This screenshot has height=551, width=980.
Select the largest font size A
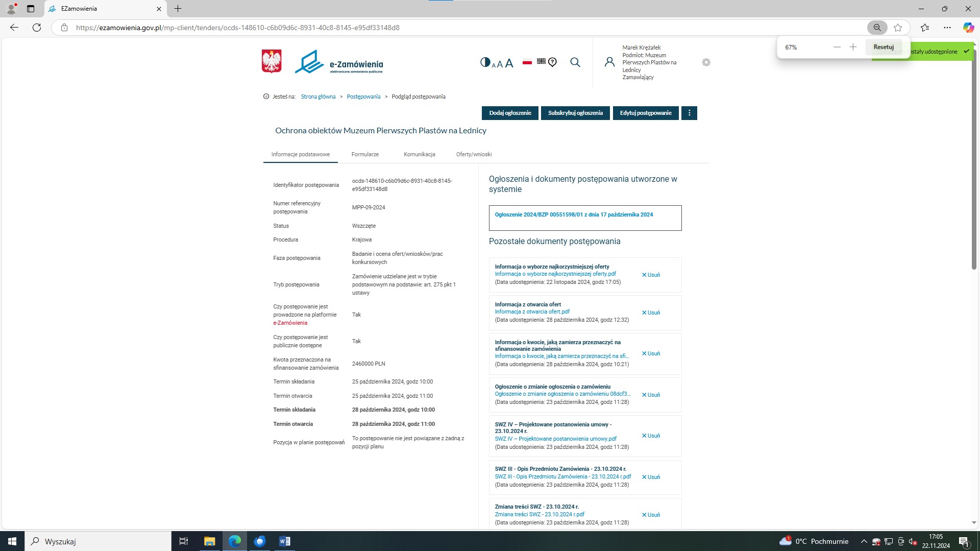click(x=509, y=63)
